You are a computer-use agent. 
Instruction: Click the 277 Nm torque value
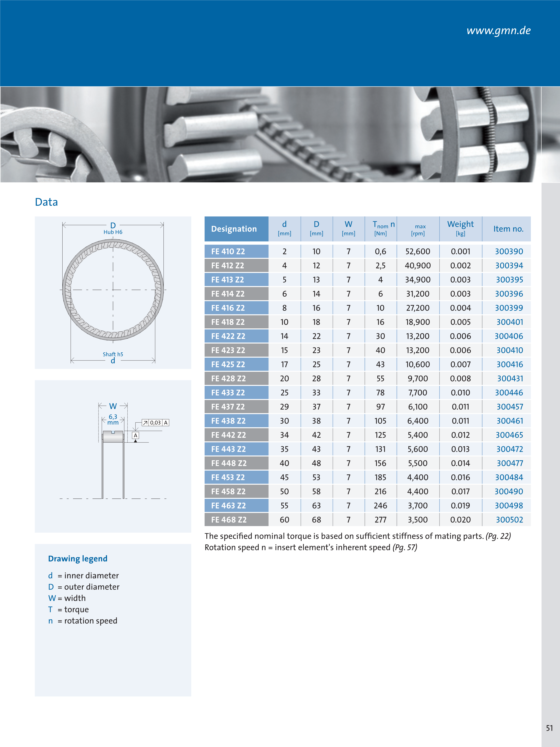380,520
